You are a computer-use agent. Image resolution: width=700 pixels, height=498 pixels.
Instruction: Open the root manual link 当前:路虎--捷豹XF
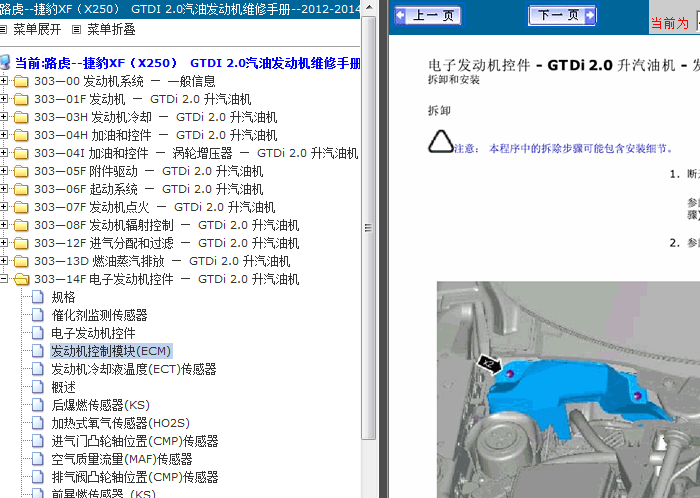coord(188,63)
